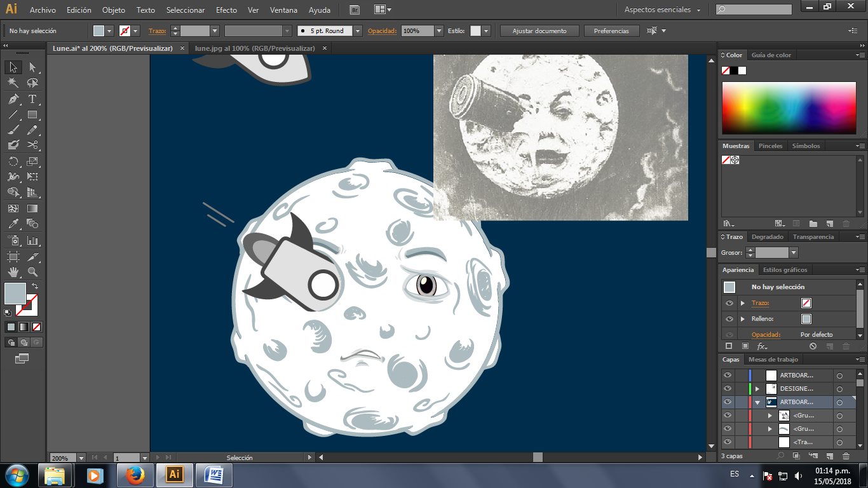This screenshot has height=488, width=868.
Task: Click the search field in the top bar
Action: coord(754,10)
